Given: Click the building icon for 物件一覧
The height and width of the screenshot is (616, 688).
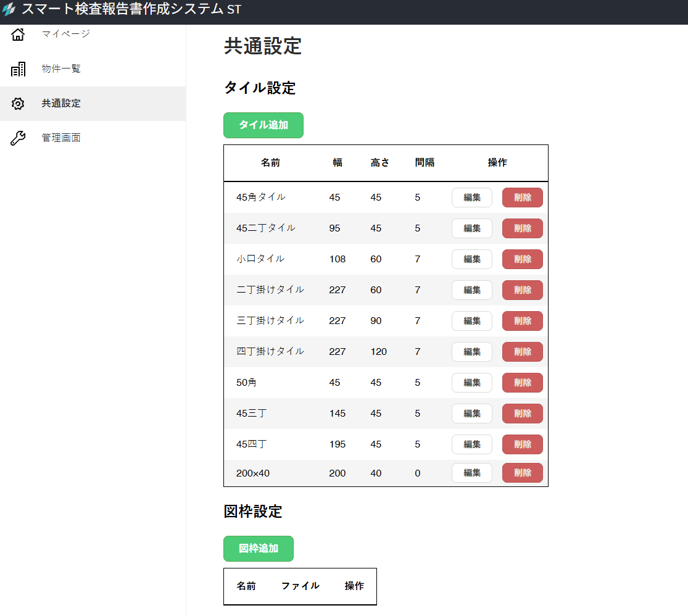Looking at the screenshot, I should [18, 69].
